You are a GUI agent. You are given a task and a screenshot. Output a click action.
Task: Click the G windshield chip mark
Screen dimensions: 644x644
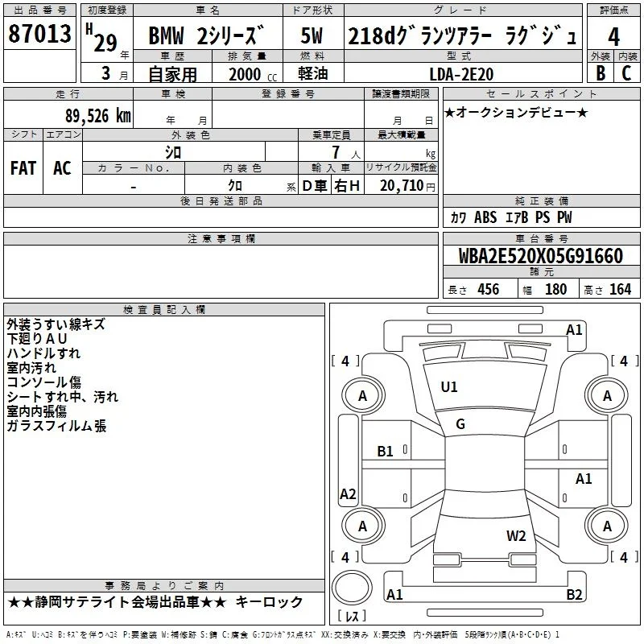pyautogui.click(x=460, y=424)
